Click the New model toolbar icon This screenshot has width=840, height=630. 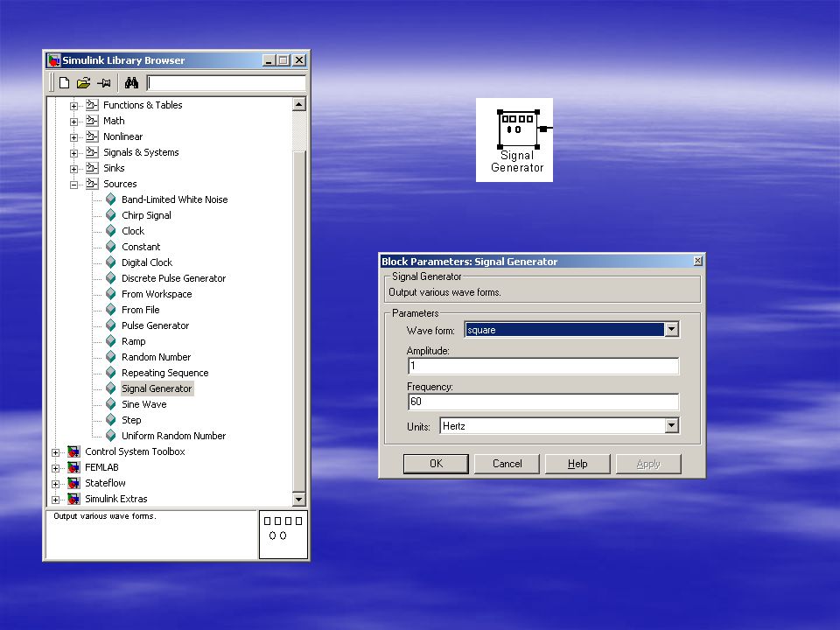tap(64, 82)
